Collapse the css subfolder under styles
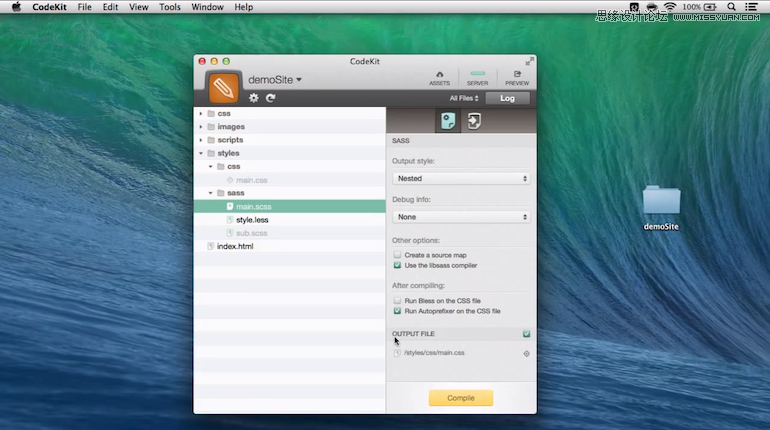Viewport: 770px width, 430px height. [x=210, y=166]
